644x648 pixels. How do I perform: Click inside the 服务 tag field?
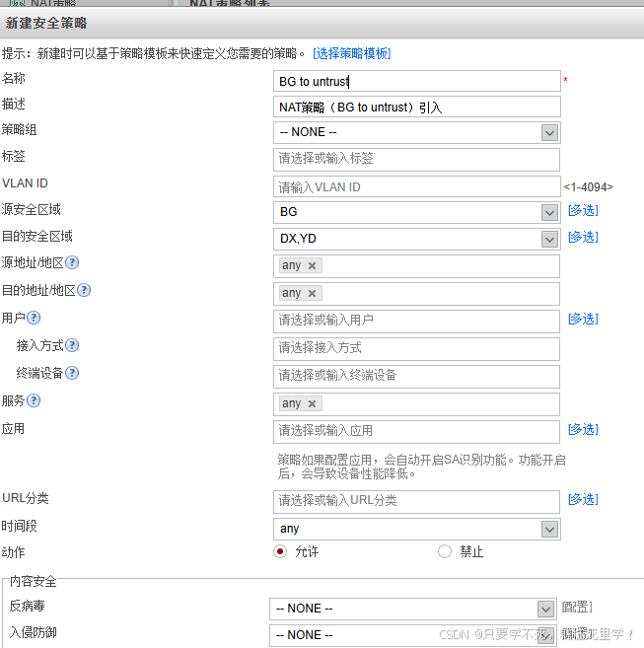(x=416, y=404)
